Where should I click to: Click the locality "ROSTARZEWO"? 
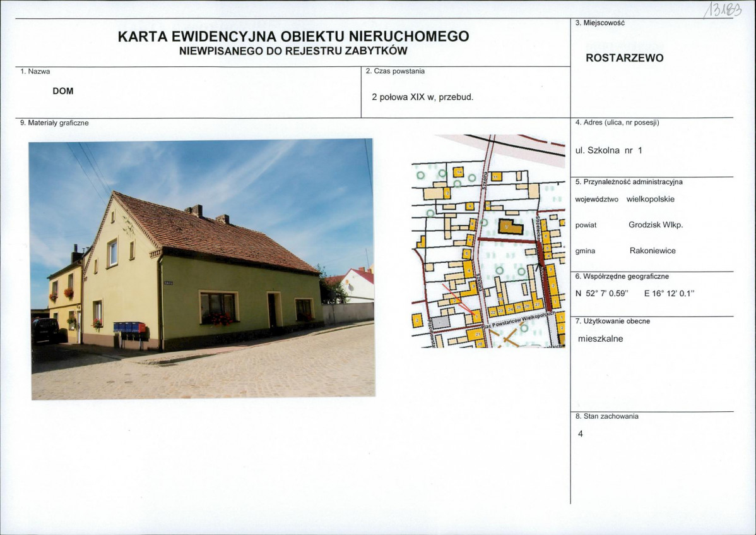(x=624, y=58)
